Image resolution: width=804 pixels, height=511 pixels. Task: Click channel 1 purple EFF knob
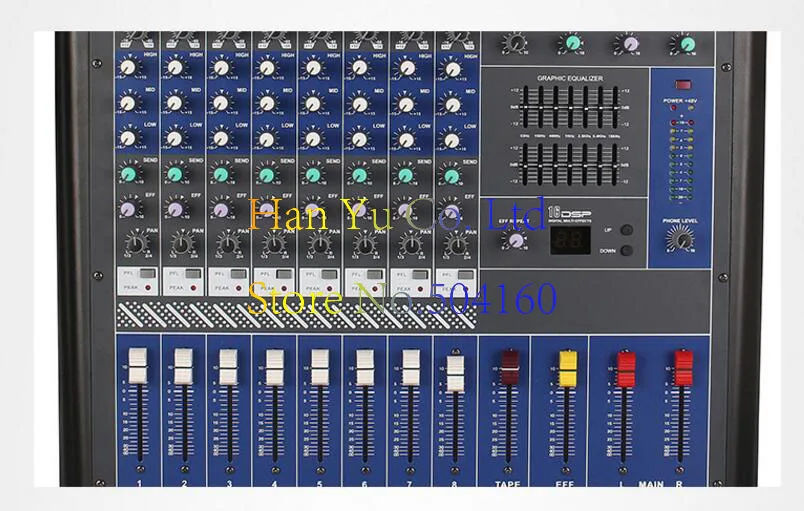tap(128, 208)
